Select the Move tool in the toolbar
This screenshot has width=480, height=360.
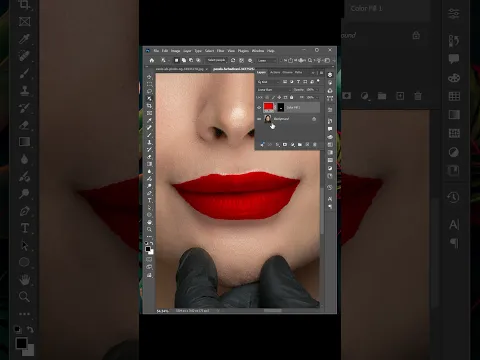point(149,77)
